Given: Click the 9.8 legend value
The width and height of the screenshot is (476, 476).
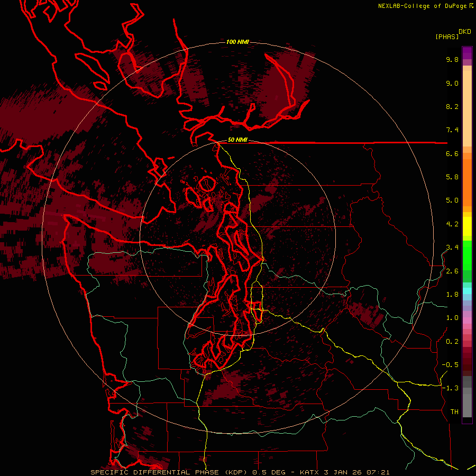Looking at the screenshot, I should pyautogui.click(x=452, y=59).
